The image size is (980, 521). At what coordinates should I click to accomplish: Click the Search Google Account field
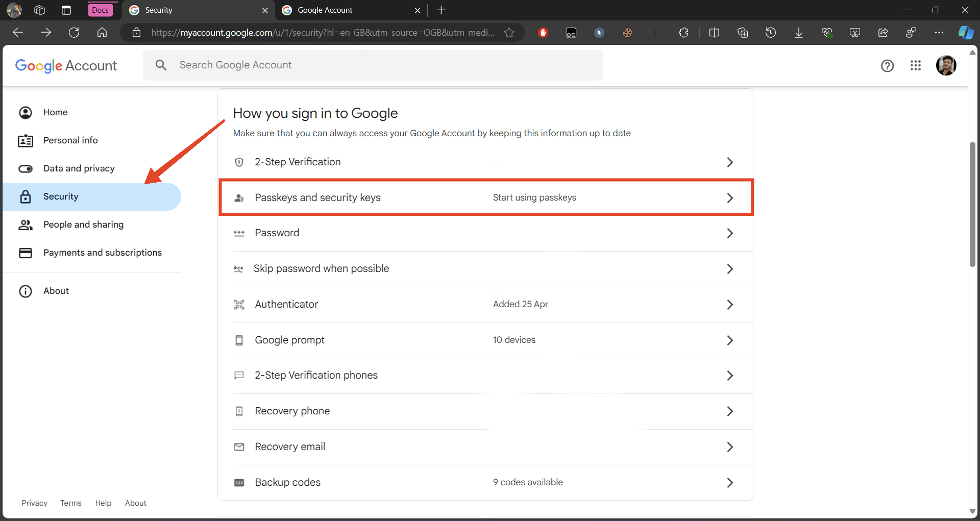pos(373,65)
